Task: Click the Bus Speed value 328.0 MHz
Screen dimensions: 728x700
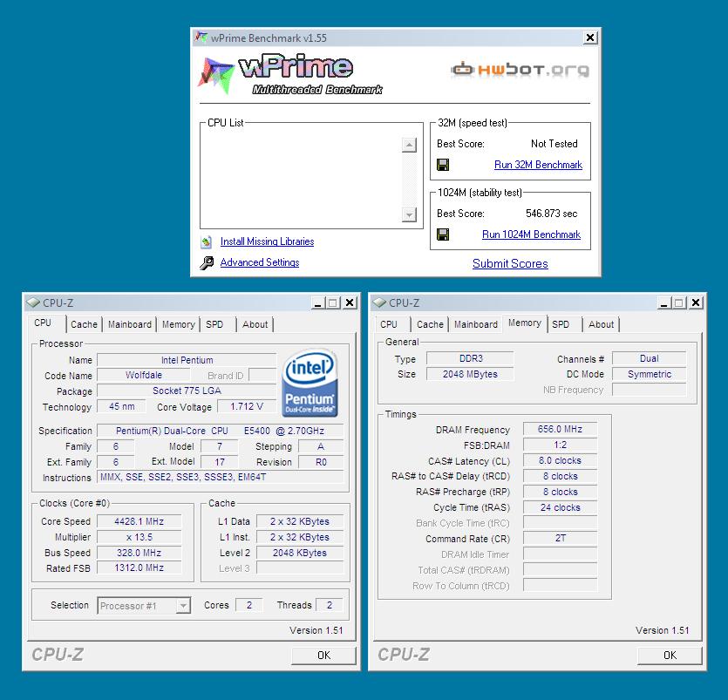Action: click(139, 553)
